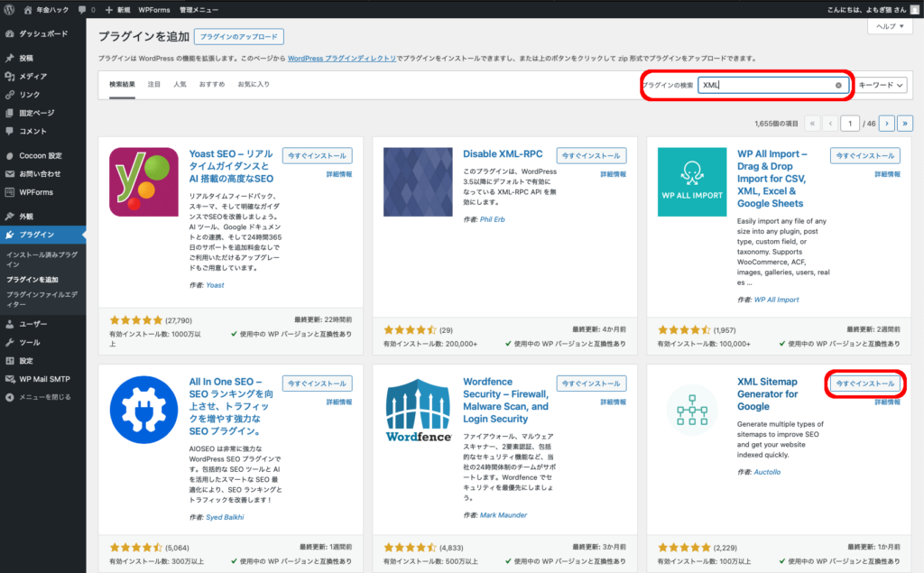Collapse the sidebar with メニューを閉じる
This screenshot has height=573, width=924.
(43, 396)
